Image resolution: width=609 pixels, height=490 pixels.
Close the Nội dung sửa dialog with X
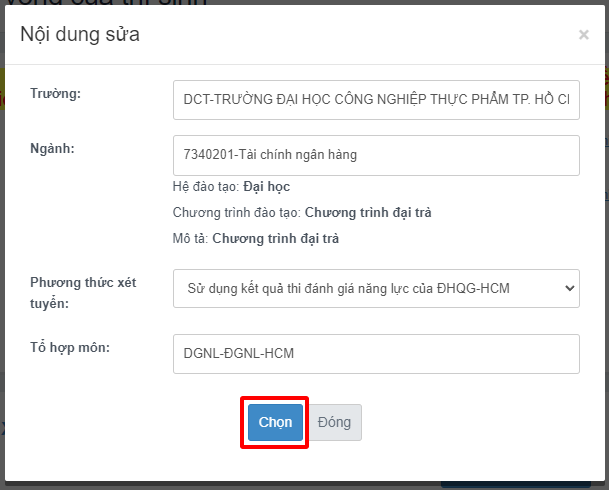[x=583, y=35]
